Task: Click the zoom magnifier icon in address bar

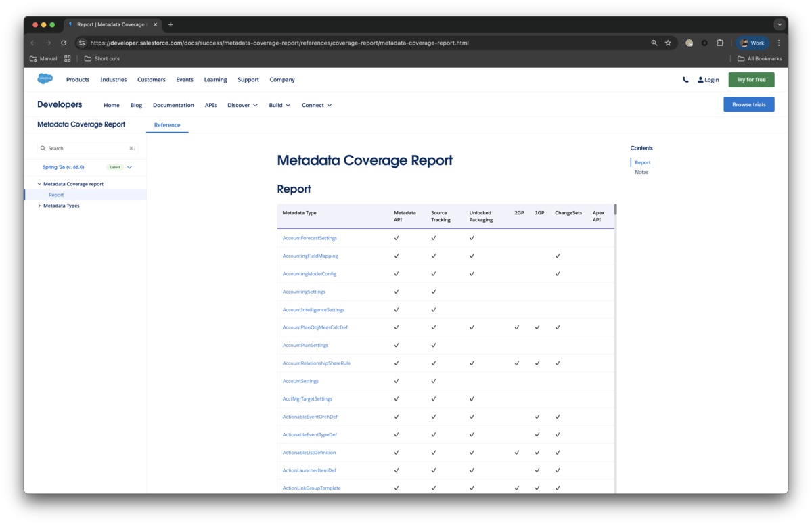Action: (654, 43)
